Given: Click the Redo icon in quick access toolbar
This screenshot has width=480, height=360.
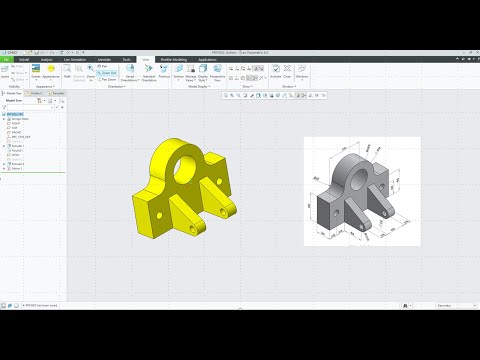Looking at the screenshot, I should click(x=53, y=53).
